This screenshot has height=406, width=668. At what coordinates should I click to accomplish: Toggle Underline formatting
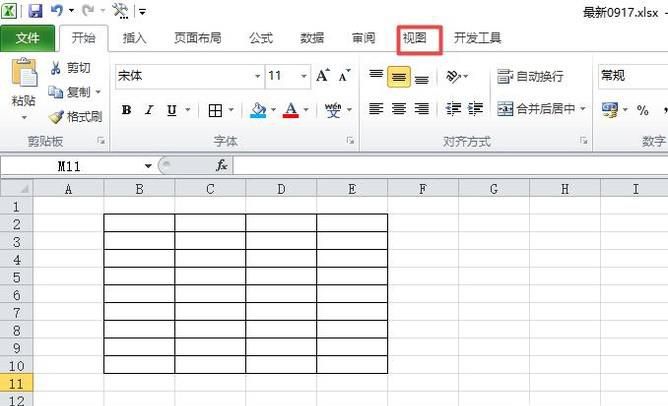point(172,110)
